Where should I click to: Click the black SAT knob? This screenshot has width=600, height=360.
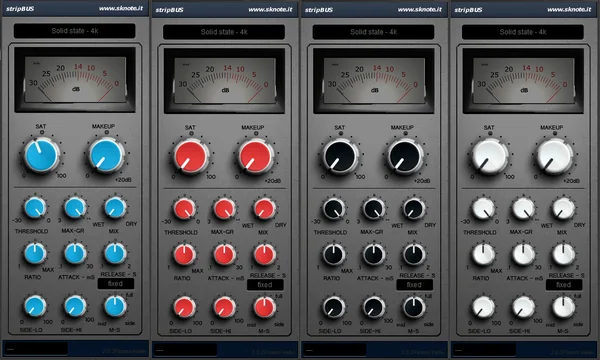click(340, 156)
